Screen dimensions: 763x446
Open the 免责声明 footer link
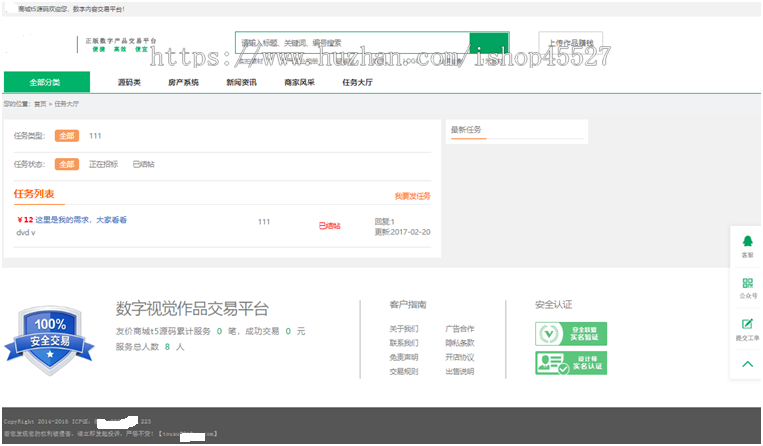[x=403, y=357]
